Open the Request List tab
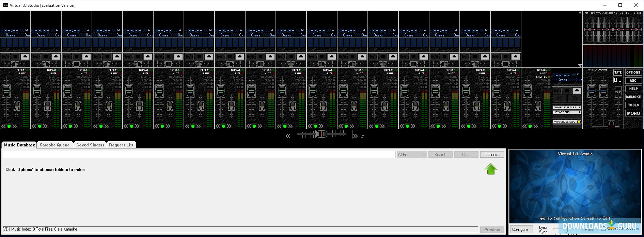Viewport: 644px width, 237px height. [121, 145]
